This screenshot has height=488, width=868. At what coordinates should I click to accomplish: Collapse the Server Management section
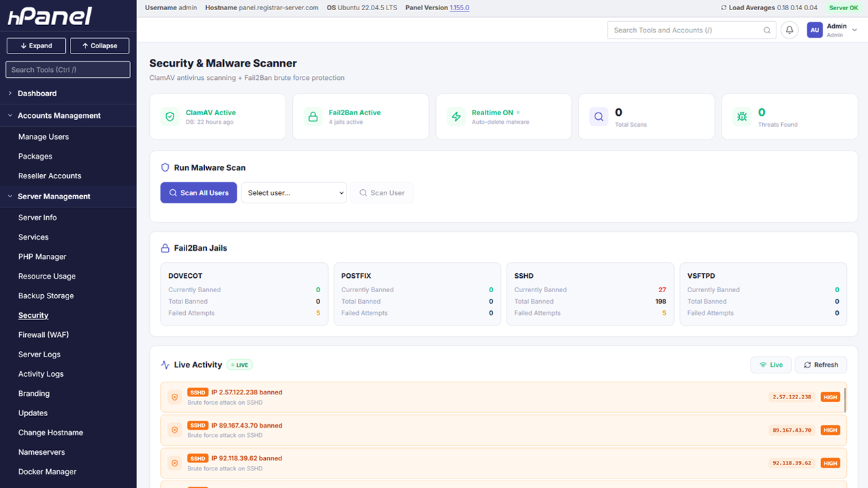point(68,197)
